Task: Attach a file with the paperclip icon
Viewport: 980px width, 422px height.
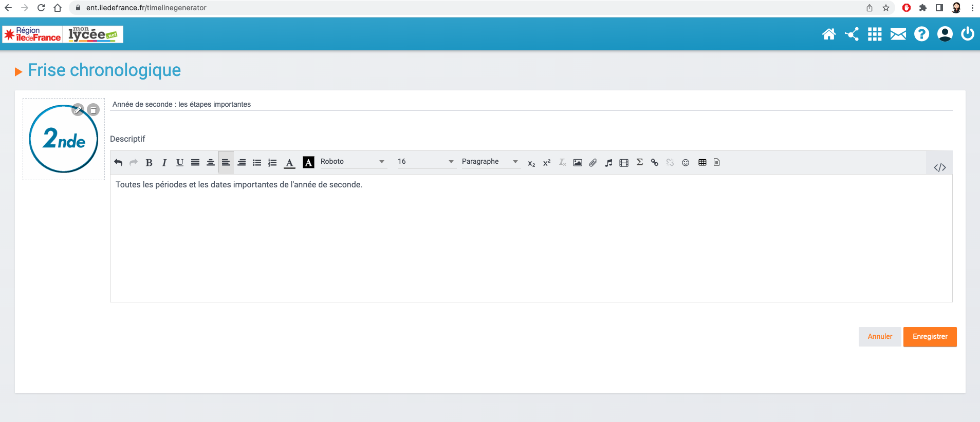Action: (593, 163)
